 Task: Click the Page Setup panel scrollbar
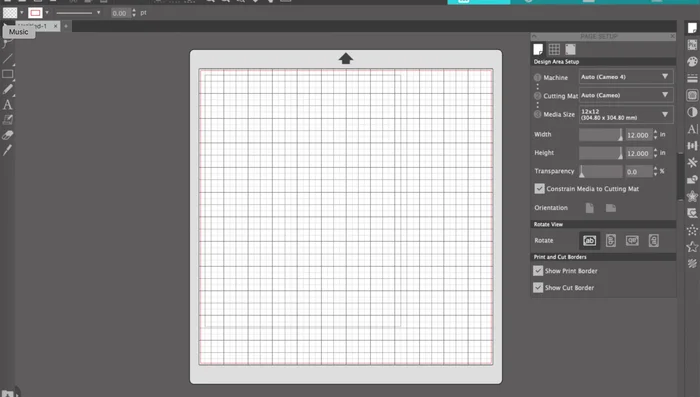click(680, 176)
